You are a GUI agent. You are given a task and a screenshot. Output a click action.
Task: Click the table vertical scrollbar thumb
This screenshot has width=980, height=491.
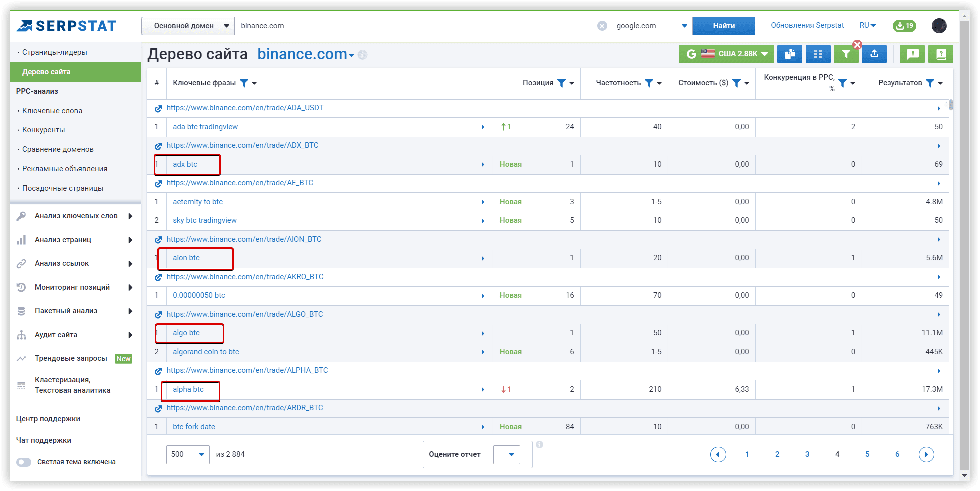coord(951,105)
